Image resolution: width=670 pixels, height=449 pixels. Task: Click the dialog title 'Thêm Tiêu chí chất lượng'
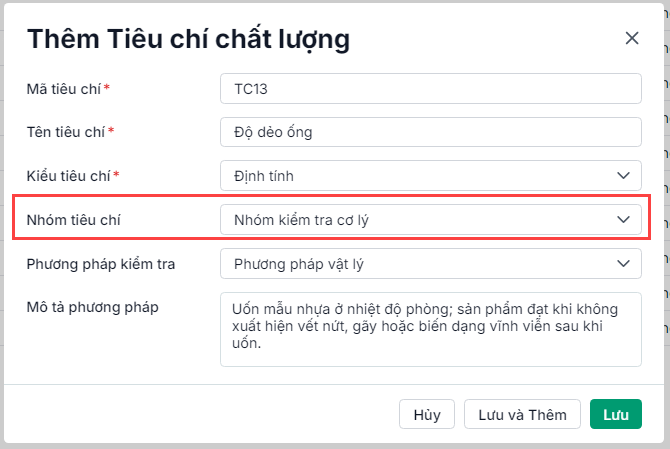point(188,39)
